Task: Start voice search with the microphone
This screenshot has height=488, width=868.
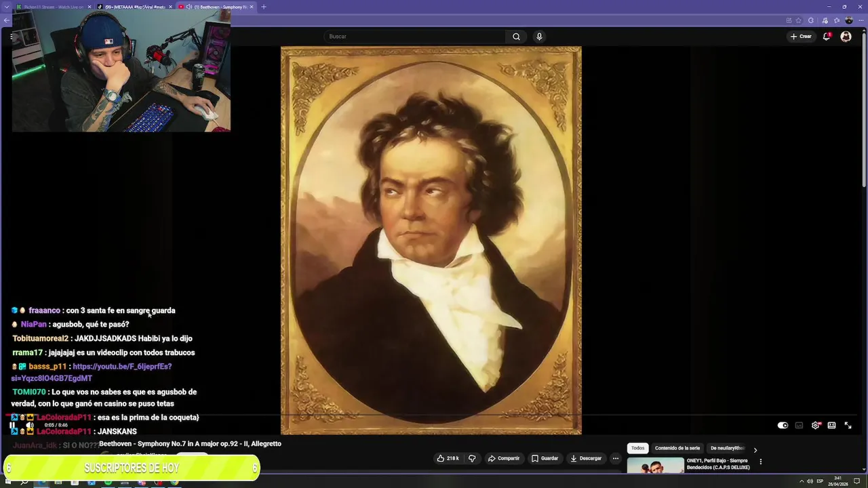Action: (539, 37)
